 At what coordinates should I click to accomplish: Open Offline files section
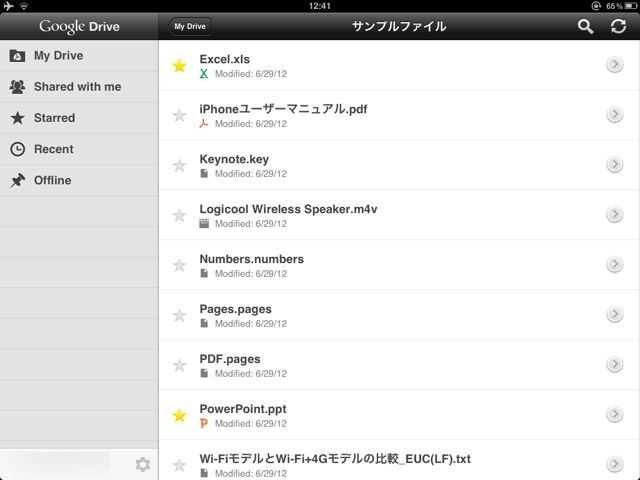click(79, 180)
